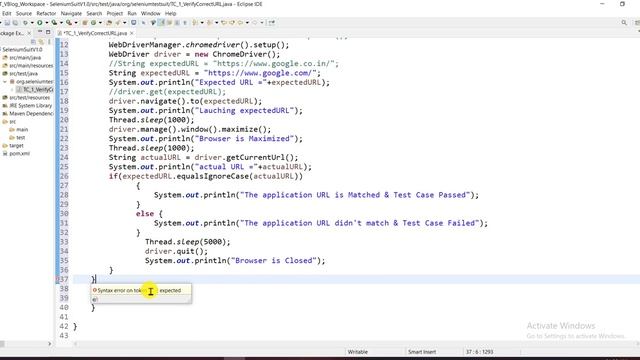This screenshot has width=640, height=360.
Task: Open the Help menu
Action: pos(171,13)
